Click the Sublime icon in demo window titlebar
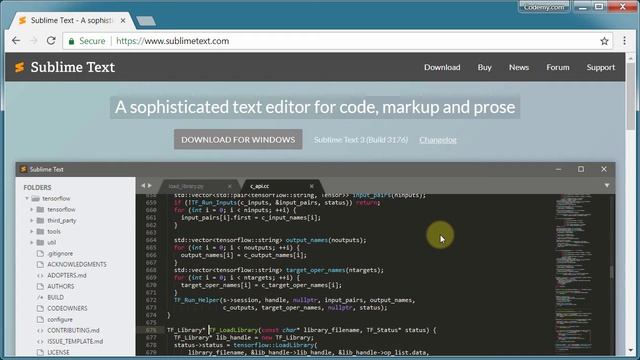640x360 pixels. (x=23, y=169)
